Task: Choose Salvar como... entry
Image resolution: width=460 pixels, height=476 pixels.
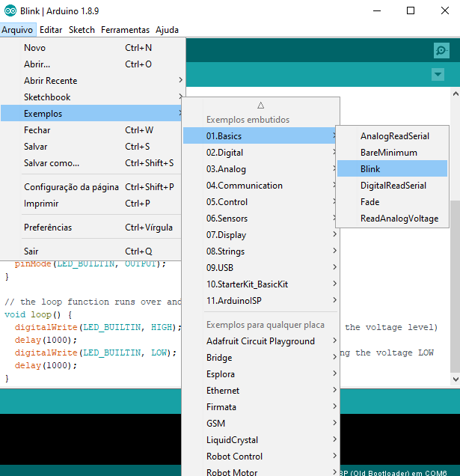Action: (x=91, y=162)
